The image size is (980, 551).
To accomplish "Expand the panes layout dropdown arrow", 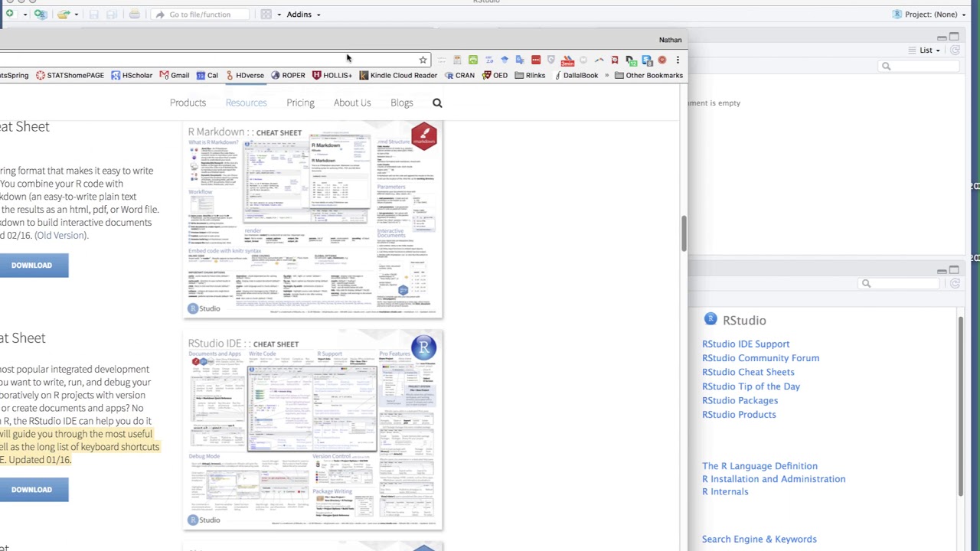I will pyautogui.click(x=279, y=15).
